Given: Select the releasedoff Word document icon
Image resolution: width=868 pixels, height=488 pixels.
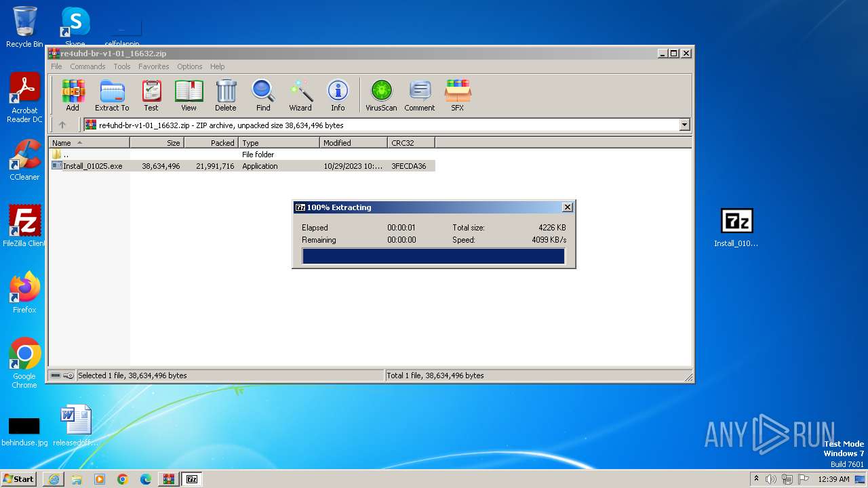Looking at the screenshot, I should (x=75, y=426).
